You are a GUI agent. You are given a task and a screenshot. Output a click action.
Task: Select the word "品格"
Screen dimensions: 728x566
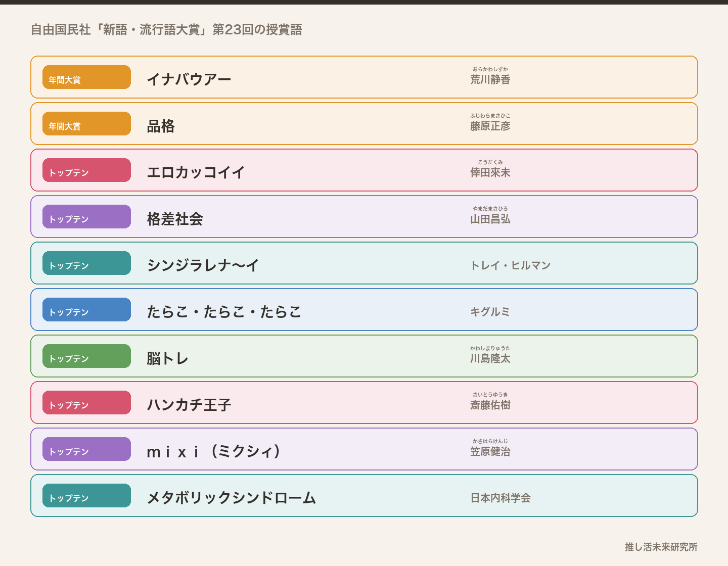(x=161, y=126)
